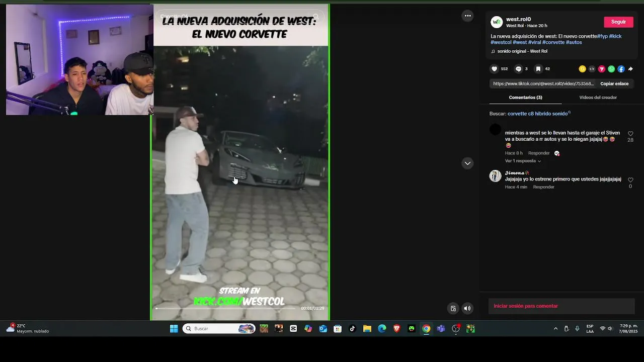Viewport: 644px width, 362px height.
Task: Like Jimena's comment heart
Action: (630, 179)
